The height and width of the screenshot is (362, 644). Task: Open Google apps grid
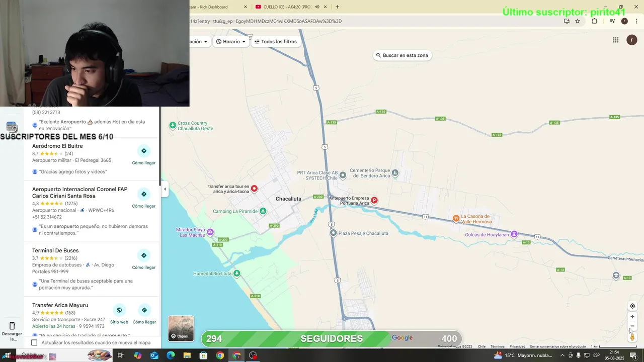point(615,40)
